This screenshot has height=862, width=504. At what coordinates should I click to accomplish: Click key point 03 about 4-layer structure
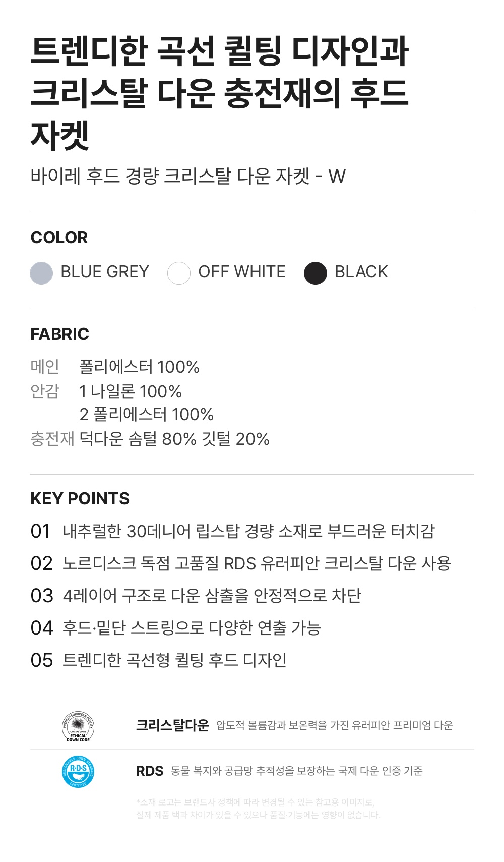point(196,596)
